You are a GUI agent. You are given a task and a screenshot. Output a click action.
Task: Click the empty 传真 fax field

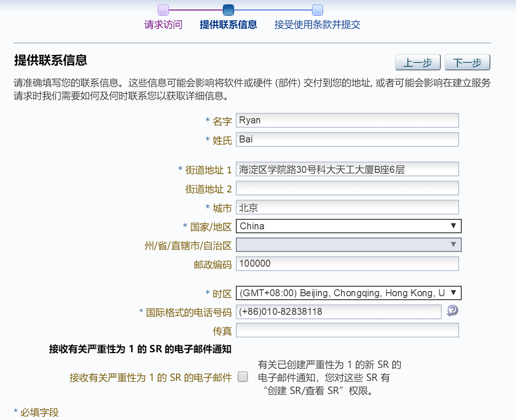pyautogui.click(x=347, y=330)
